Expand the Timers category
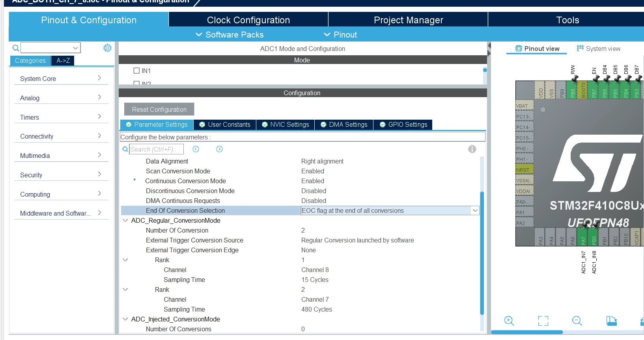This screenshot has height=340, width=644. [x=61, y=117]
